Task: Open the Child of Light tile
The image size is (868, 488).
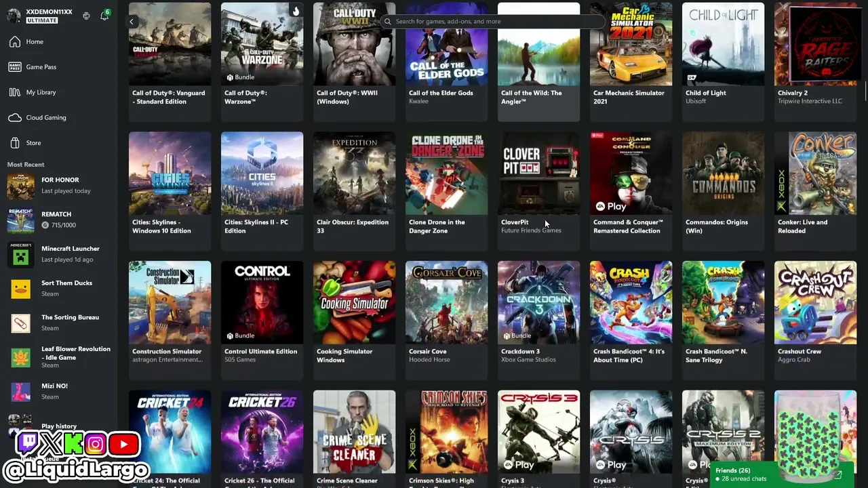Action: 723,62
